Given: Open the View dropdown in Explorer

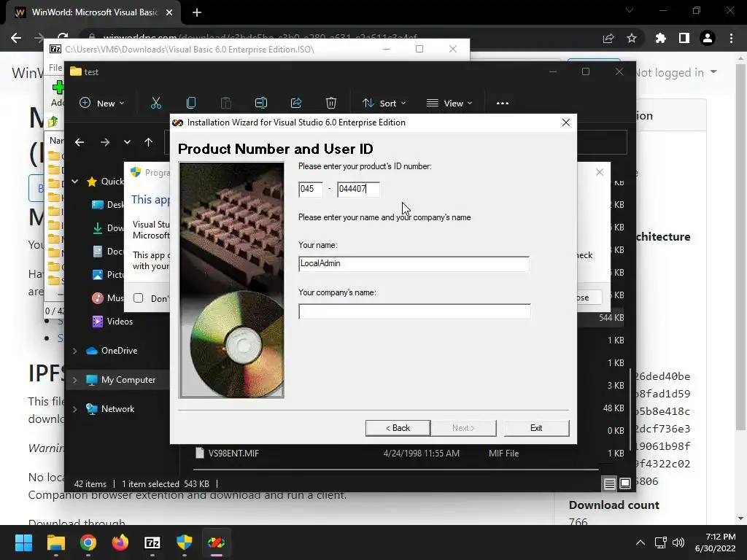Looking at the screenshot, I should coord(449,104).
